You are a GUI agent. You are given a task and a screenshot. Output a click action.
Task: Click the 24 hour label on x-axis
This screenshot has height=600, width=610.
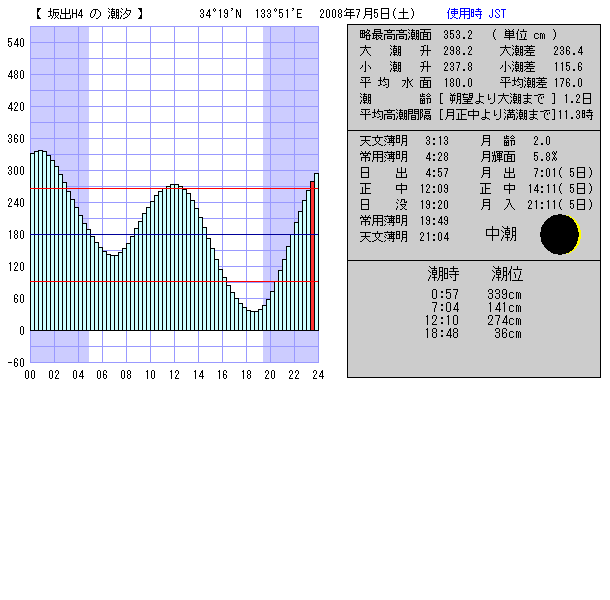318,375
